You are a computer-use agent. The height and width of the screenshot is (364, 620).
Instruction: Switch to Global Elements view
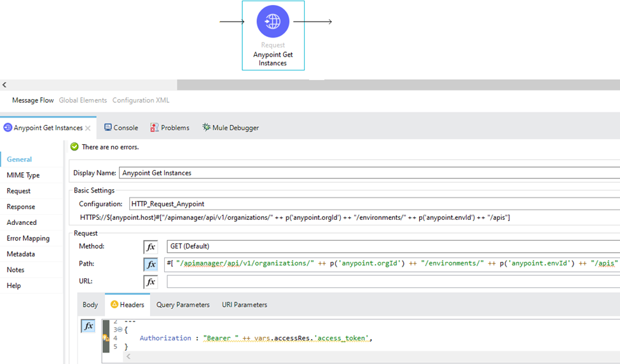(83, 100)
